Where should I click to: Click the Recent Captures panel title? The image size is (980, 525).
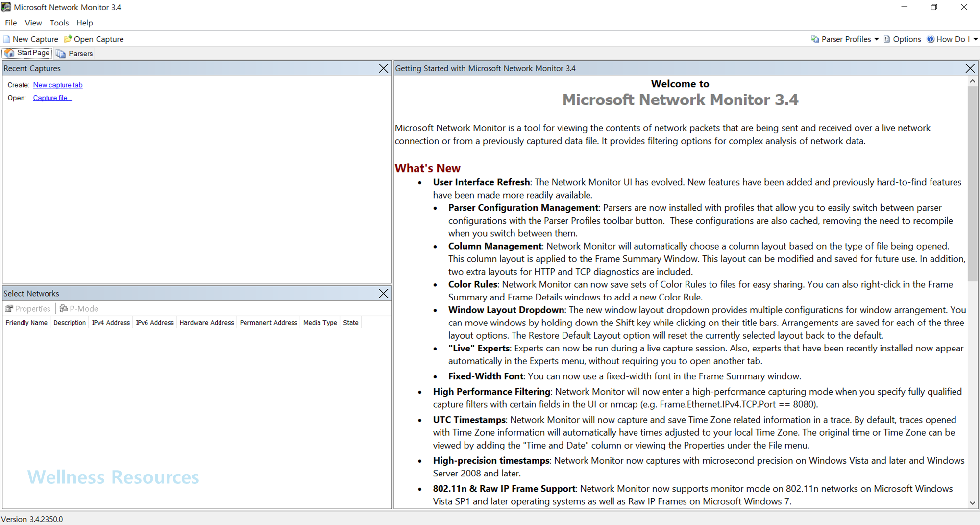[x=32, y=68]
